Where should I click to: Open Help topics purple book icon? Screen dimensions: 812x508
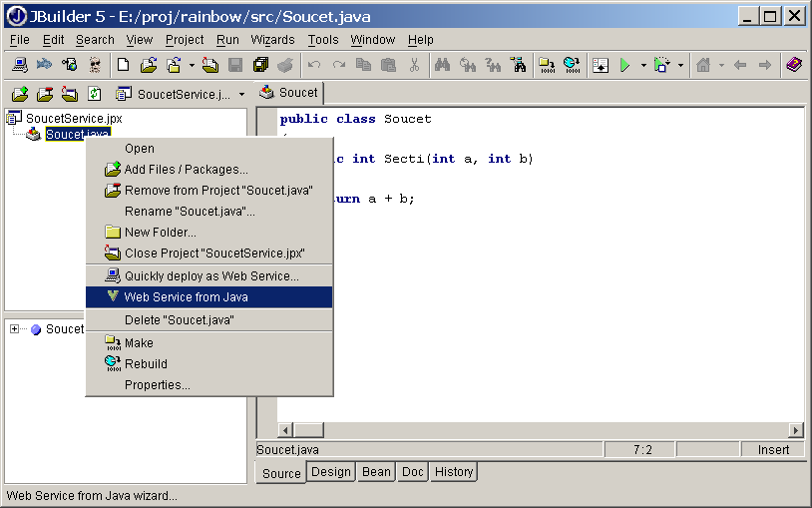click(x=794, y=65)
